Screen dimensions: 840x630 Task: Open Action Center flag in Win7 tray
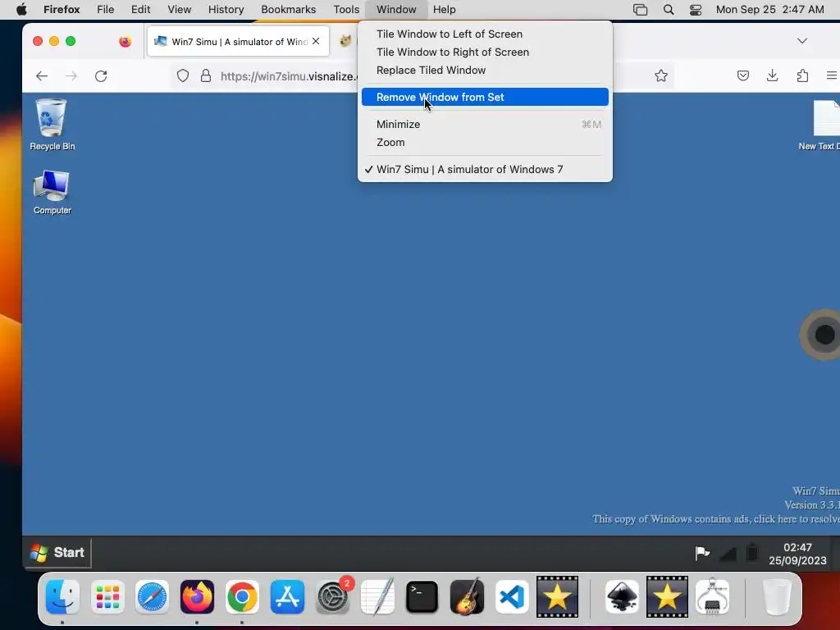pyautogui.click(x=702, y=552)
